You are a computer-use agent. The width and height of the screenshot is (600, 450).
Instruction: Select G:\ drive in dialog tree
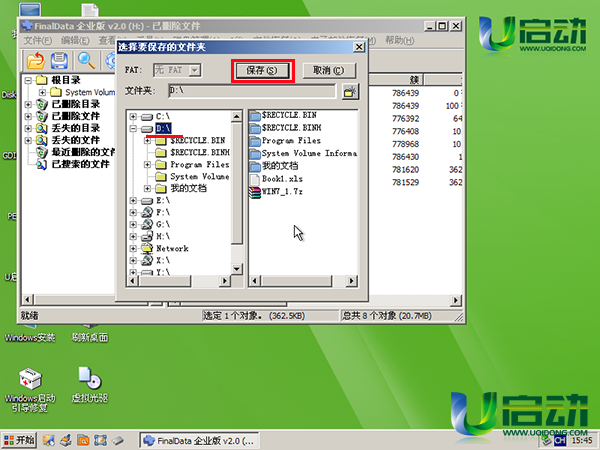point(163,225)
